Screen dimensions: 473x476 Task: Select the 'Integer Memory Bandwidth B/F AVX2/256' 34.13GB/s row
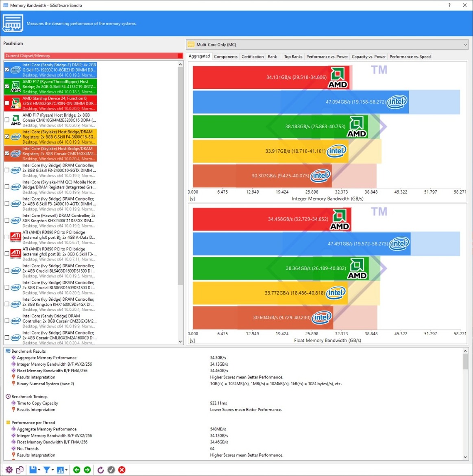233,364
